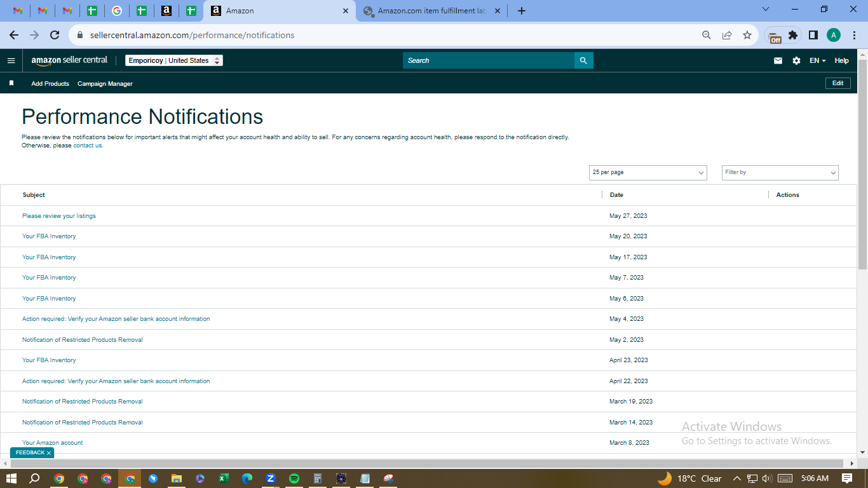Open the Chrome extensions puzzle icon

(x=793, y=35)
